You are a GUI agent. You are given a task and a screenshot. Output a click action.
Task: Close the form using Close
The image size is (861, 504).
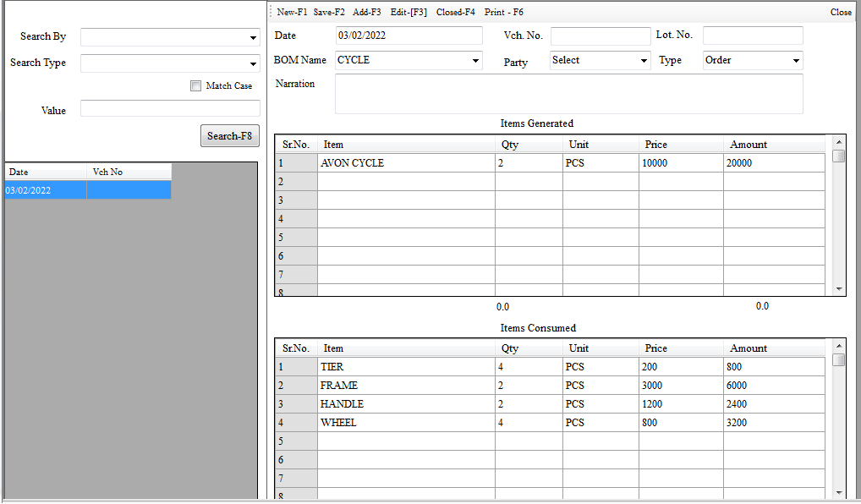click(841, 13)
